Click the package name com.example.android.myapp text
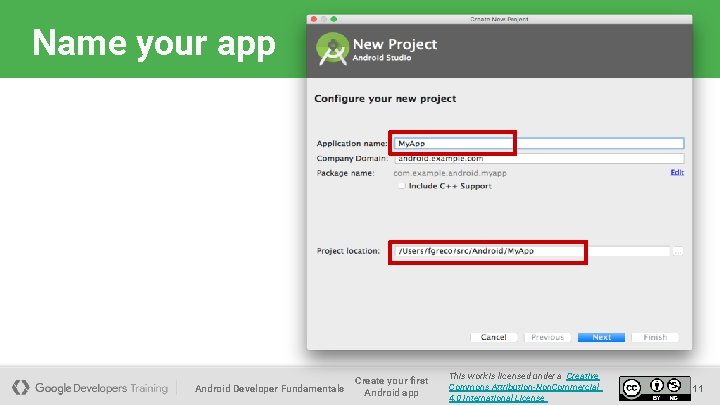The width and height of the screenshot is (720, 405). click(x=450, y=173)
